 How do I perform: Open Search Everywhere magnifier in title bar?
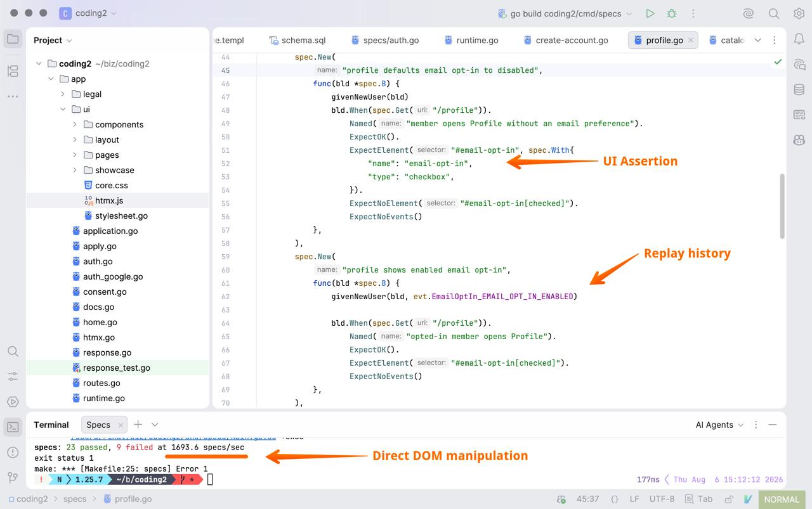(x=774, y=13)
